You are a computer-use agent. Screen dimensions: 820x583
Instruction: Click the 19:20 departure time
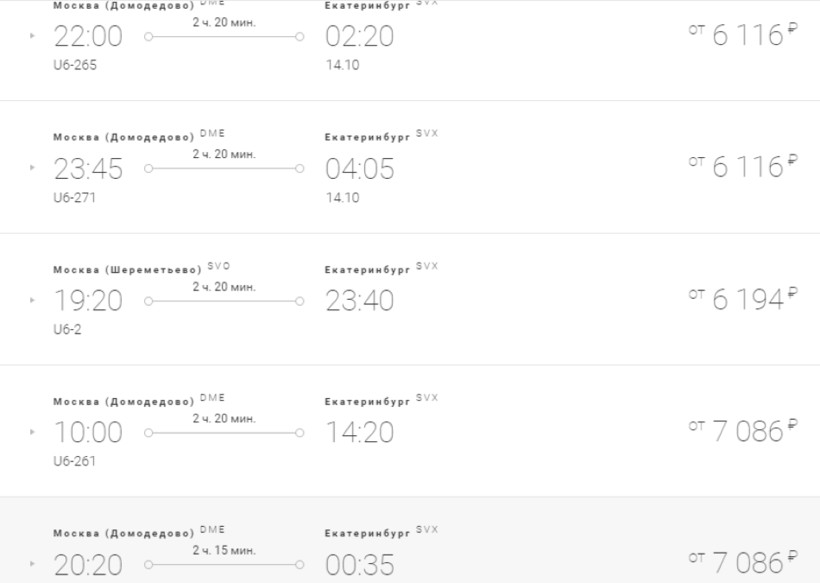coord(88,300)
